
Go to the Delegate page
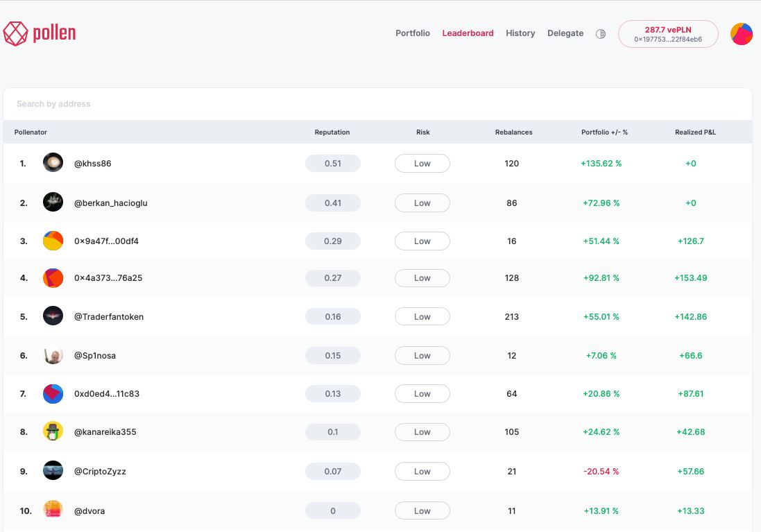click(565, 33)
